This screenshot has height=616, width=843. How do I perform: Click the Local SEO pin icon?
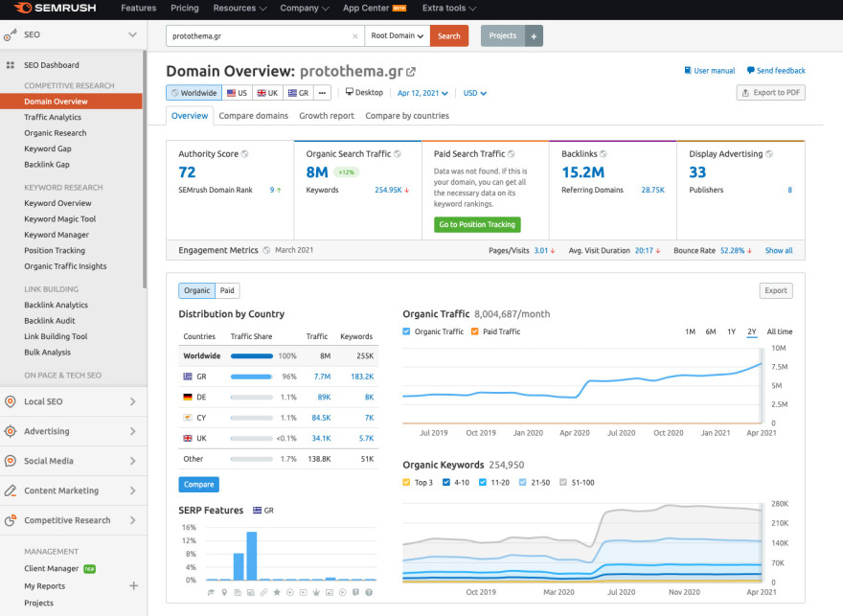point(11,401)
